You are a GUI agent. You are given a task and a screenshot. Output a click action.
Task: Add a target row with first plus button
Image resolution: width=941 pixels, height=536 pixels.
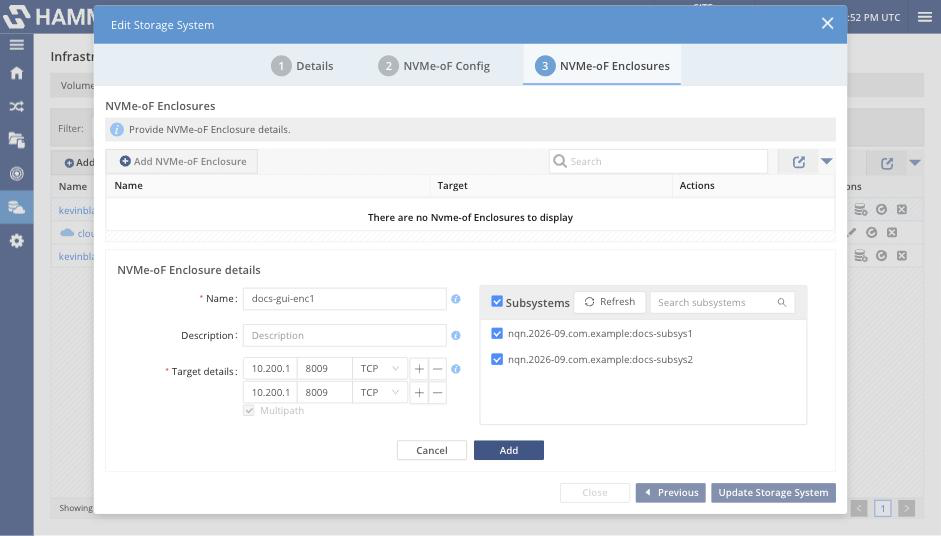pos(419,369)
